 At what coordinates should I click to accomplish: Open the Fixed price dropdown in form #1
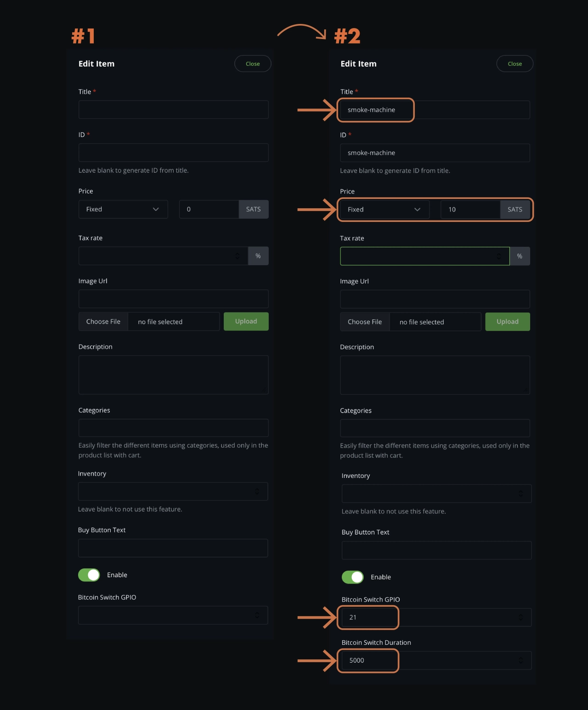pos(123,209)
